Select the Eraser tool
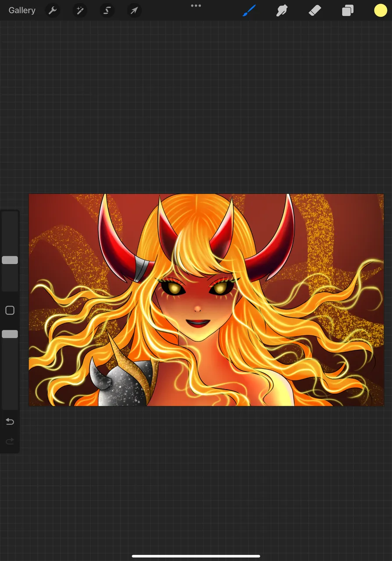The image size is (392, 561). tap(315, 11)
